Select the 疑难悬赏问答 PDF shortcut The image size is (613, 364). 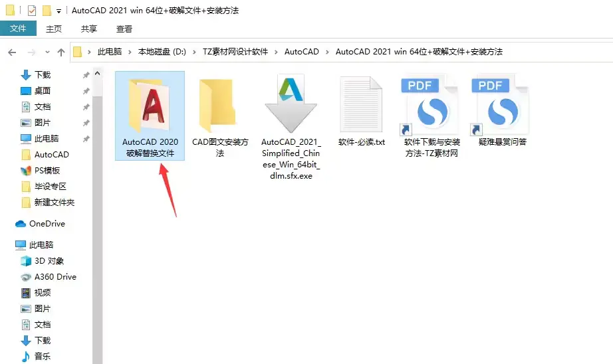click(x=503, y=110)
